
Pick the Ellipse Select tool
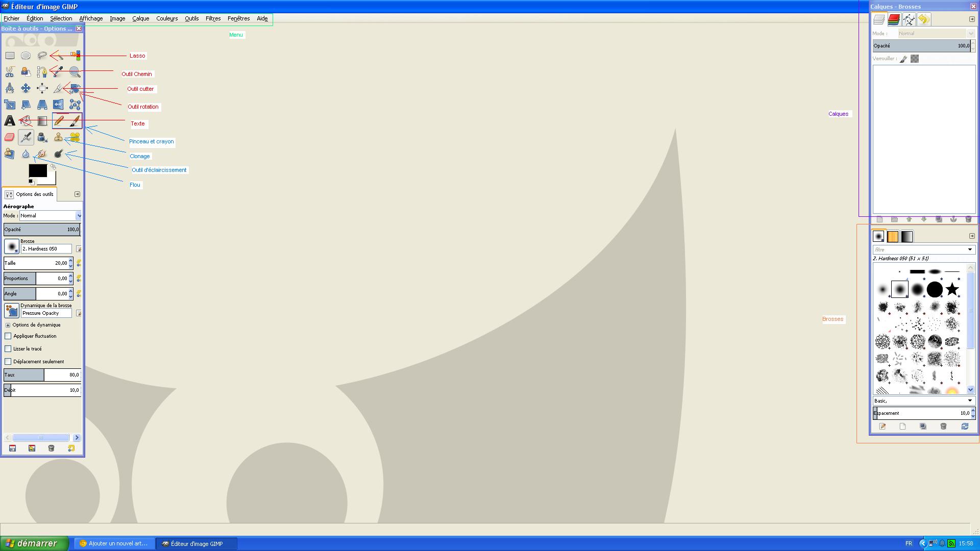(x=26, y=56)
